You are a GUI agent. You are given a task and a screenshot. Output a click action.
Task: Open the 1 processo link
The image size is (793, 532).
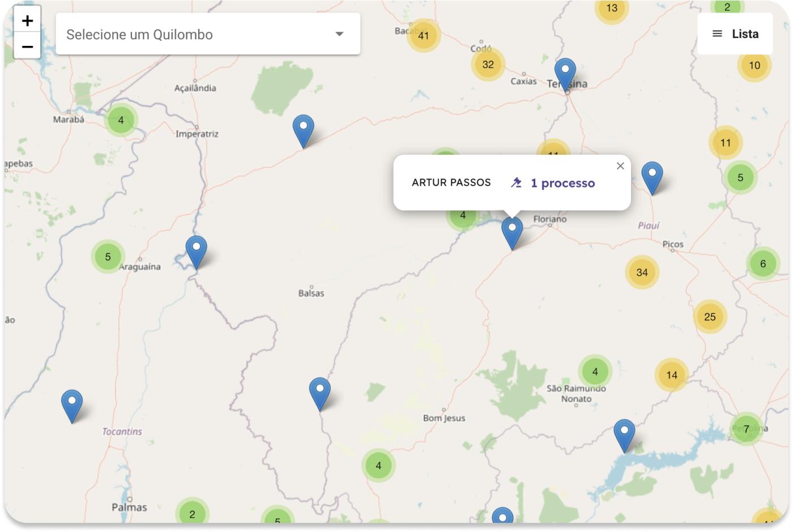(x=562, y=183)
